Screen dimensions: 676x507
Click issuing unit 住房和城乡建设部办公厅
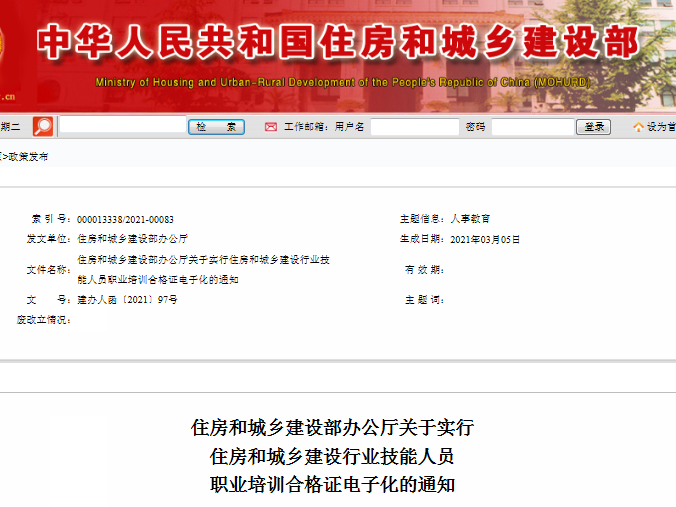[132, 239]
